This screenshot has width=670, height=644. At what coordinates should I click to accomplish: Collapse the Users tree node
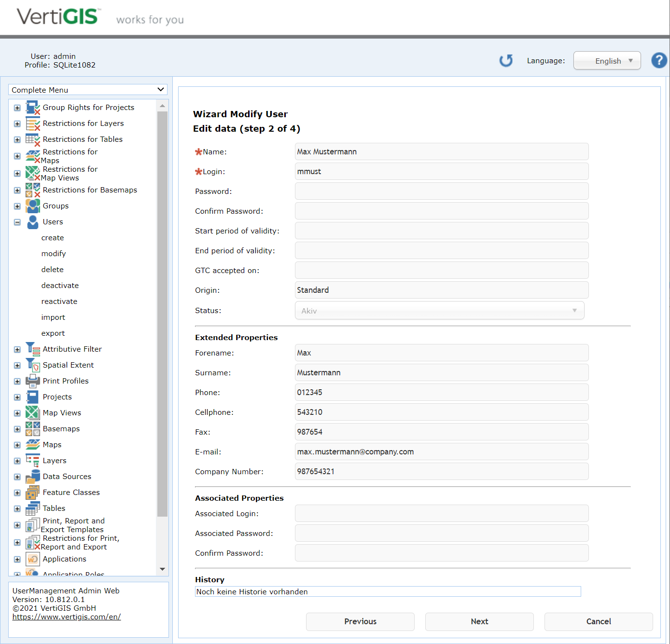pyautogui.click(x=17, y=222)
